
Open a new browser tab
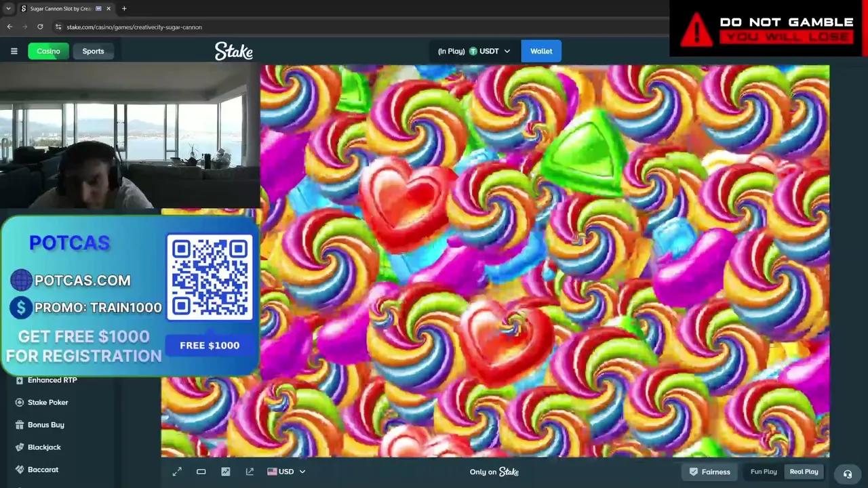124,9
